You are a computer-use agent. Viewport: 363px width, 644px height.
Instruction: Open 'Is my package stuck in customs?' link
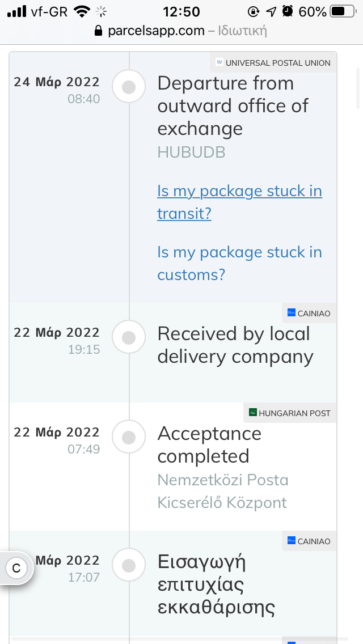(x=239, y=263)
